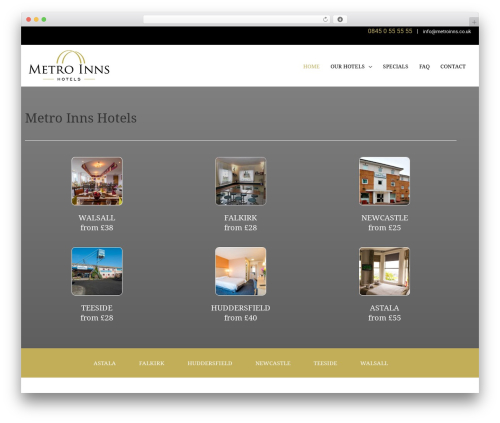The width and height of the screenshot is (500, 423).
Task: Click the Metro Inns Hotels heading
Action: point(81,118)
